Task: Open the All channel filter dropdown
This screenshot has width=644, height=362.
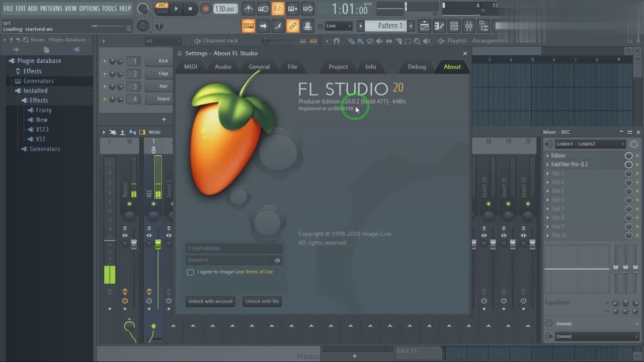Action: (x=162, y=41)
